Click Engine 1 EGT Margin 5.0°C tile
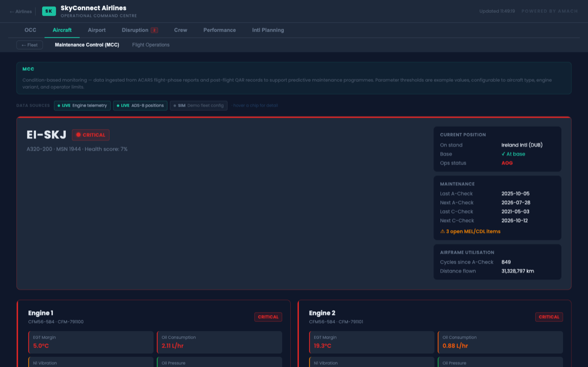Viewport: 588px width, 367px height. pos(91,342)
